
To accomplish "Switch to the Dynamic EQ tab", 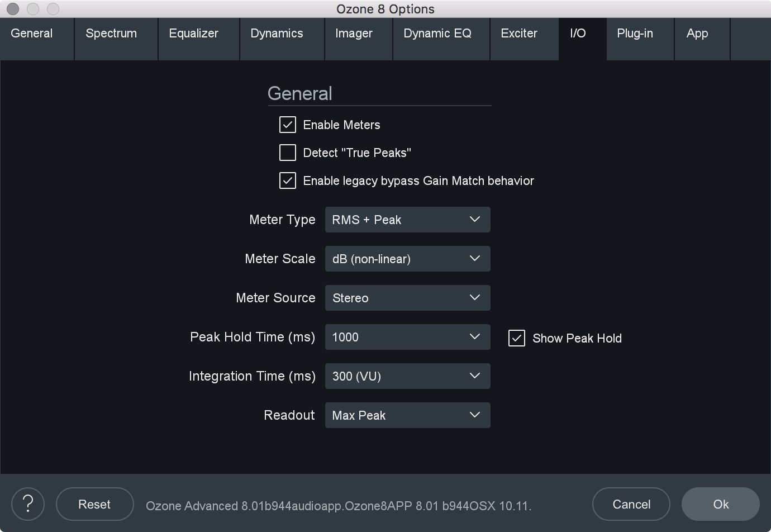I will [x=441, y=39].
